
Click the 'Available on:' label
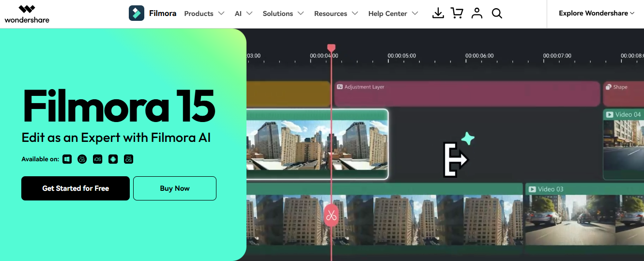tap(40, 159)
